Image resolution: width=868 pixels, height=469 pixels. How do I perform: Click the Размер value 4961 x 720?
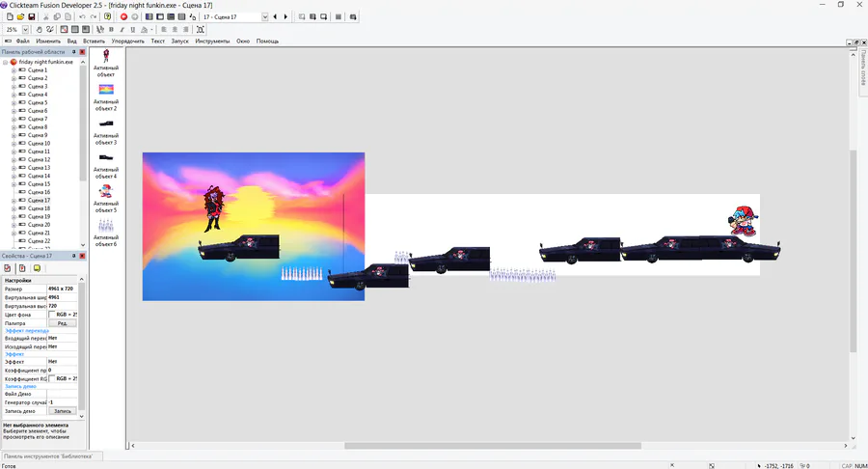click(x=62, y=290)
